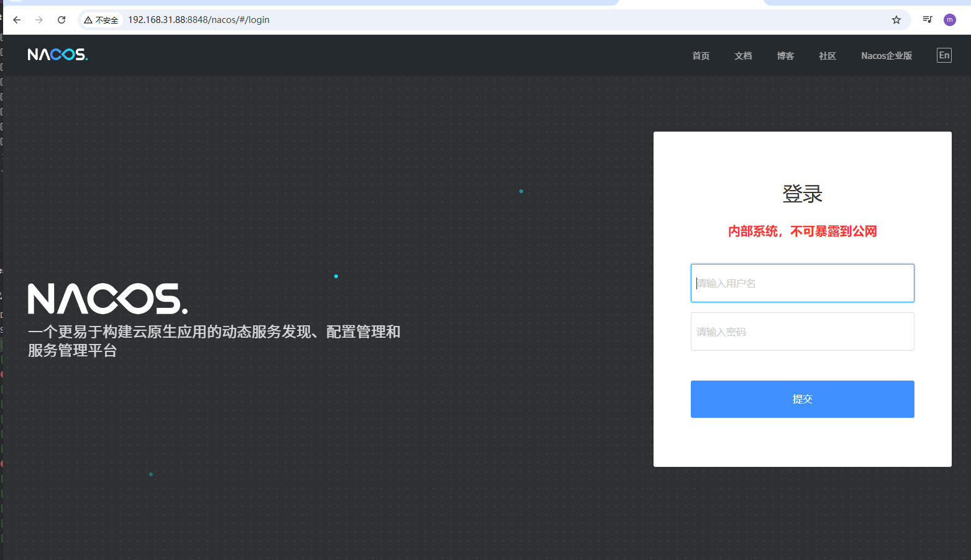Submit the login with the 提交 button
Viewport: 971px width, 560px height.
(802, 399)
